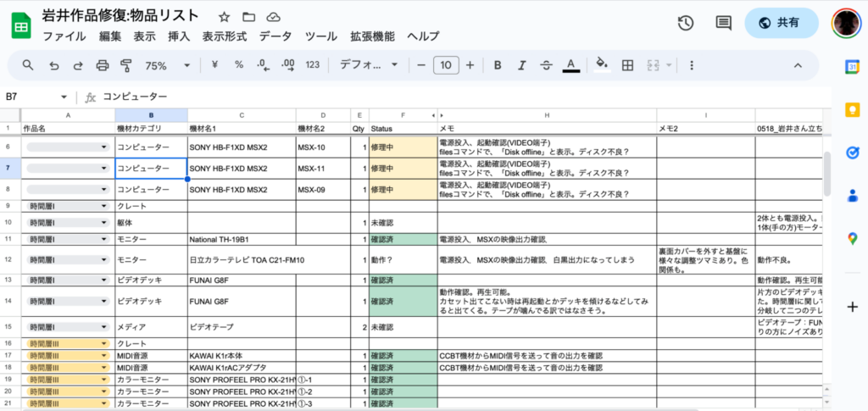Select the 動作？ status cell
Image resolution: width=868 pixels, height=411 pixels.
pos(403,259)
